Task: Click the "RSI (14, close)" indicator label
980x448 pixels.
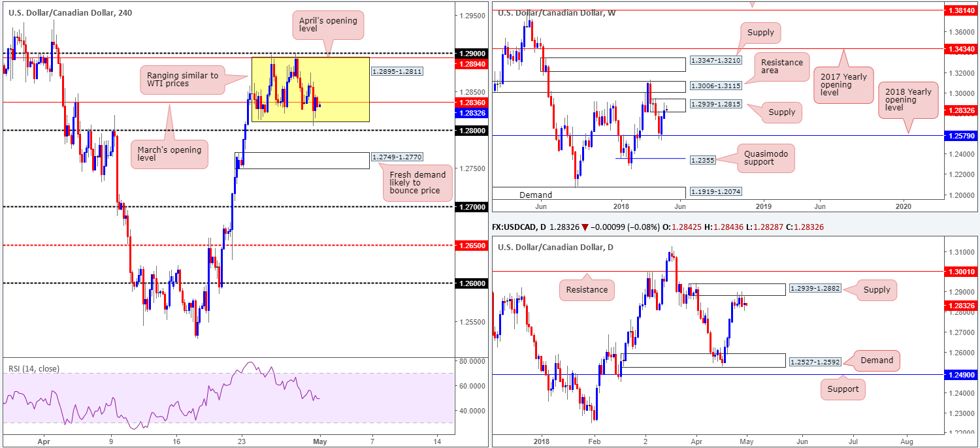Action: [x=34, y=369]
